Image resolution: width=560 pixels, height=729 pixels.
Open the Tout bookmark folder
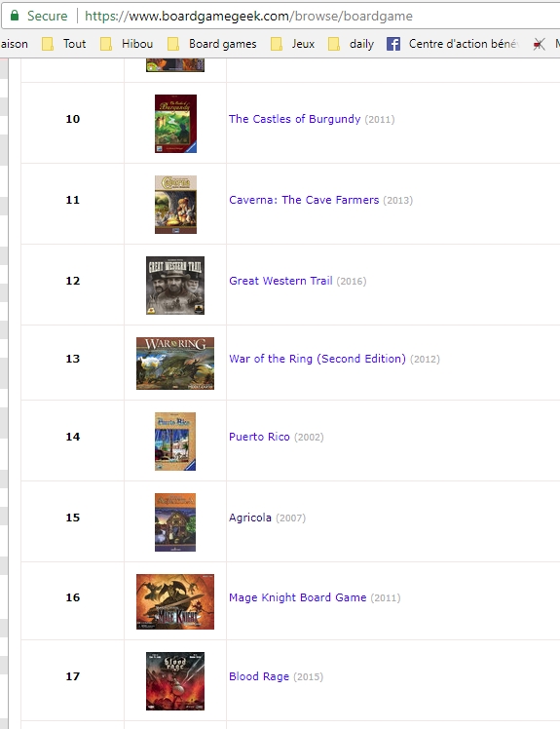coord(64,44)
